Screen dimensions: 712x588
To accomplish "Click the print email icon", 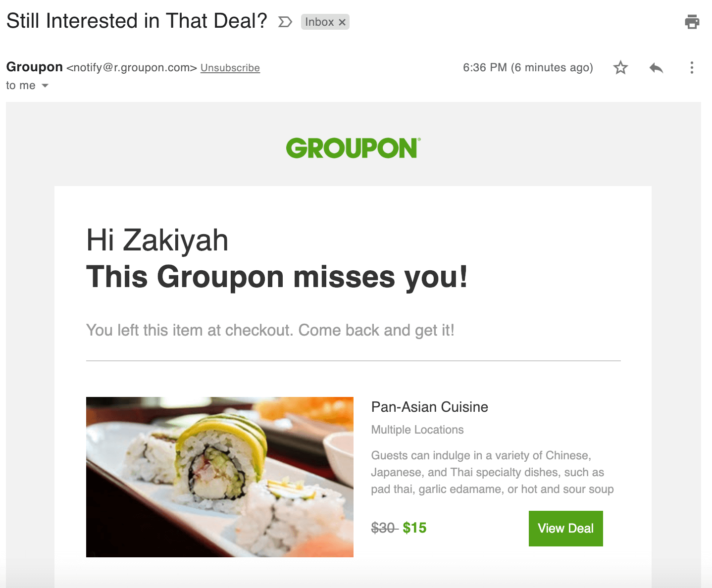I will pos(692,22).
